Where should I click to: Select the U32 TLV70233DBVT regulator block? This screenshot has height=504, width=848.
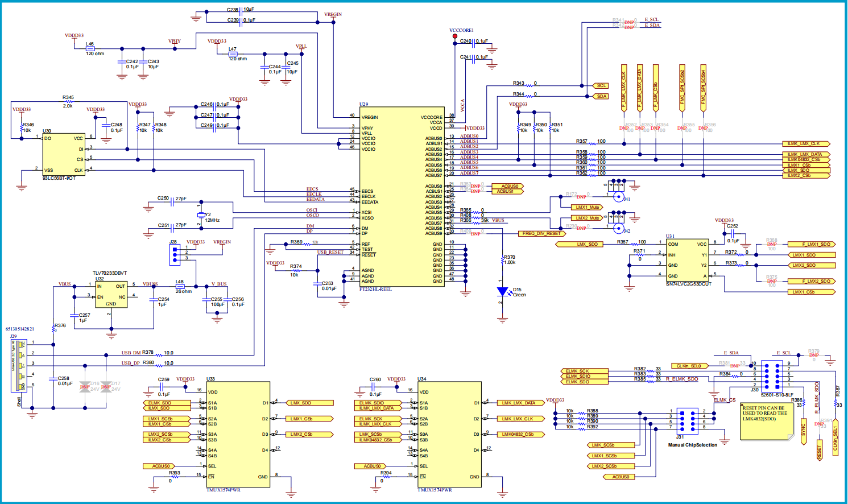111,295
